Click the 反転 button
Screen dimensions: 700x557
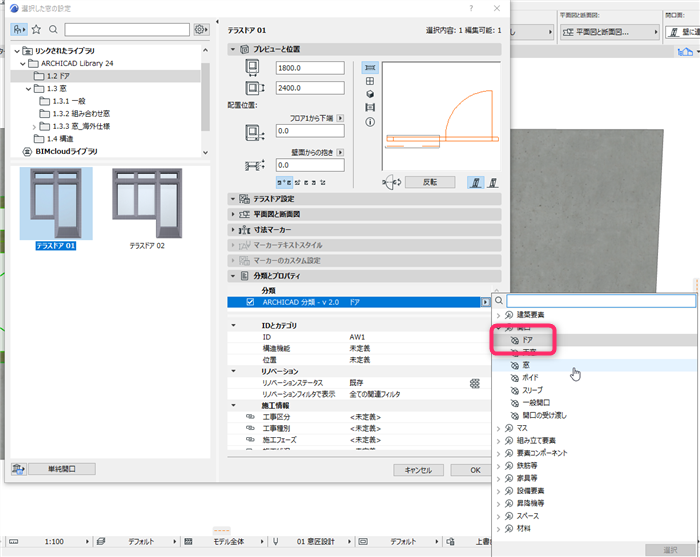pos(430,182)
